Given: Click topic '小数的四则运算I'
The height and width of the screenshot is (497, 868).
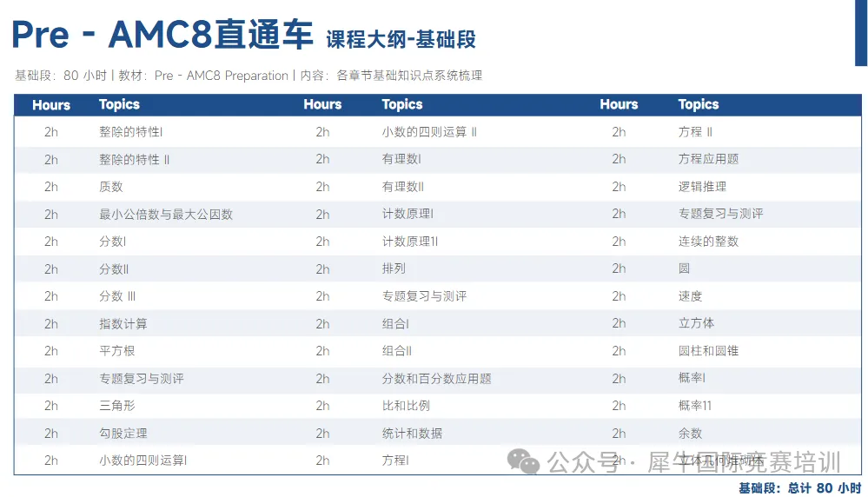Looking at the screenshot, I should pos(142,461).
